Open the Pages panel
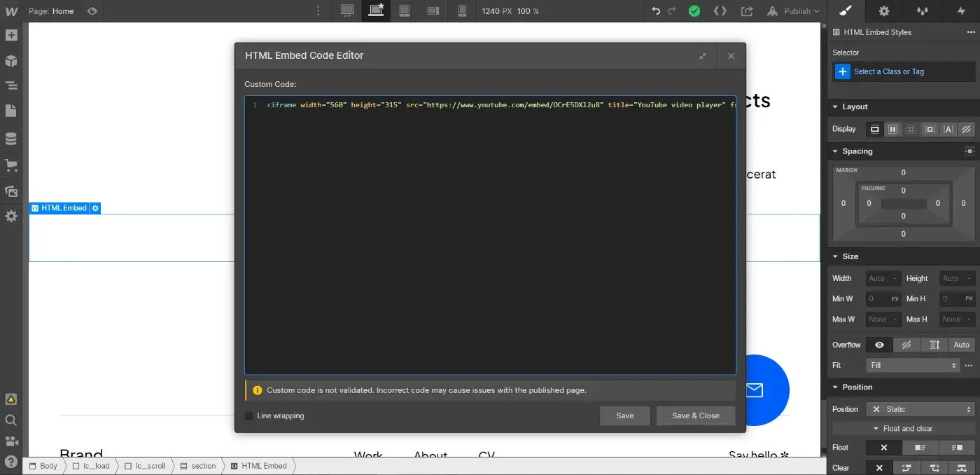The width and height of the screenshot is (980, 475). [11, 110]
